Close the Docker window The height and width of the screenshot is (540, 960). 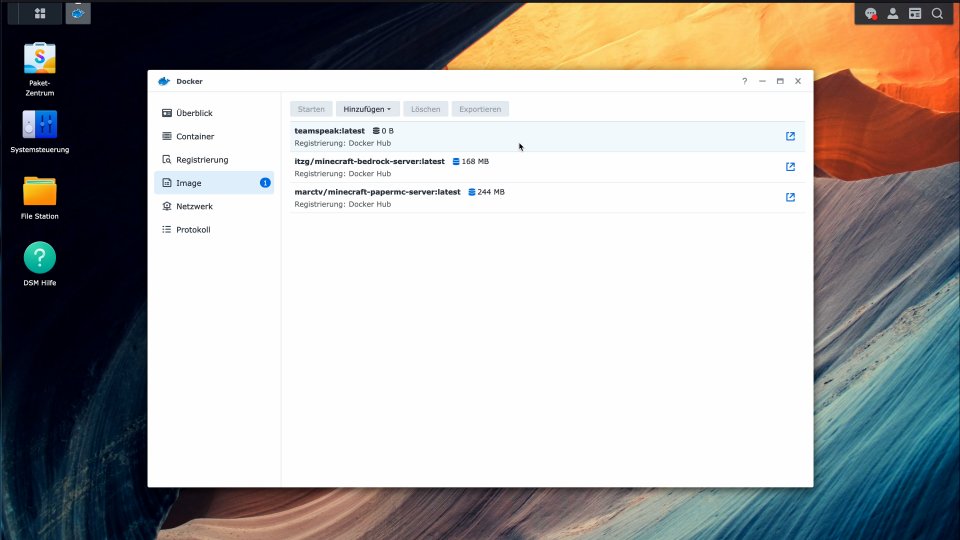(x=798, y=81)
